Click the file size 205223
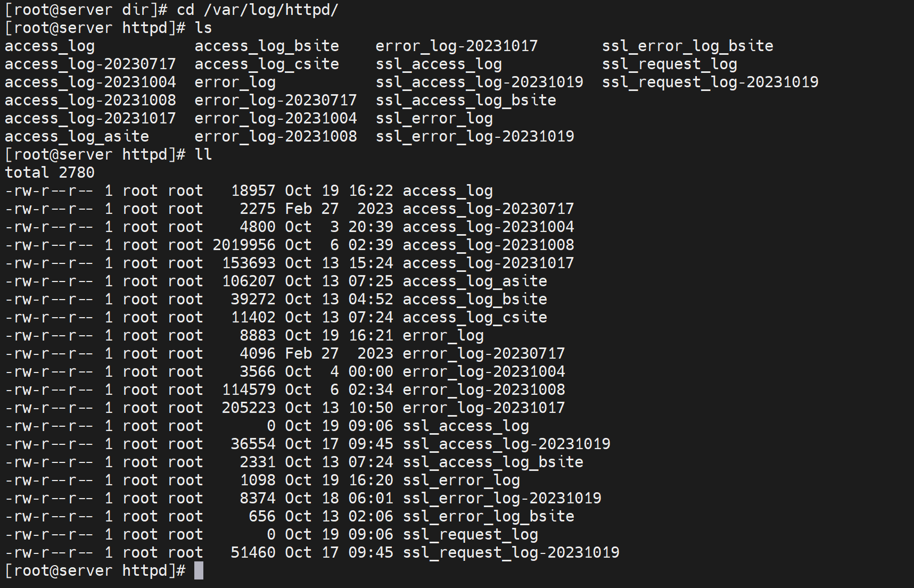This screenshot has width=914, height=588. click(x=249, y=408)
